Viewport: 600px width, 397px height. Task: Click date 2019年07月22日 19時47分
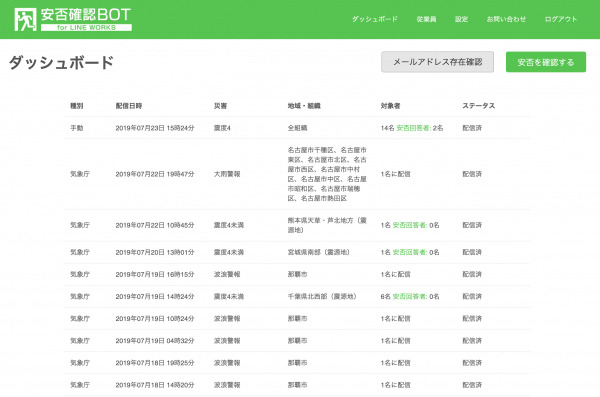(x=155, y=174)
